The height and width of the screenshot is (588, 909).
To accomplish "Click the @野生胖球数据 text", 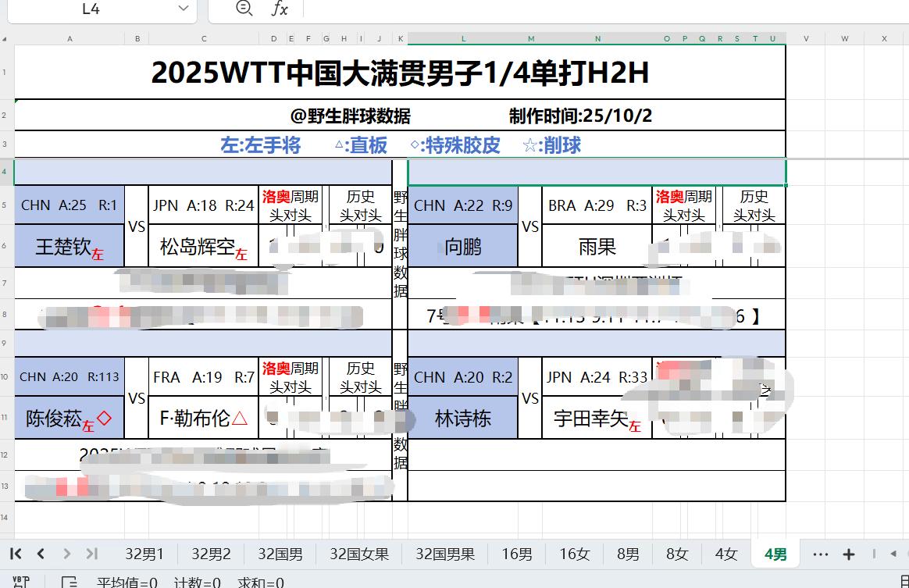I will click(350, 116).
